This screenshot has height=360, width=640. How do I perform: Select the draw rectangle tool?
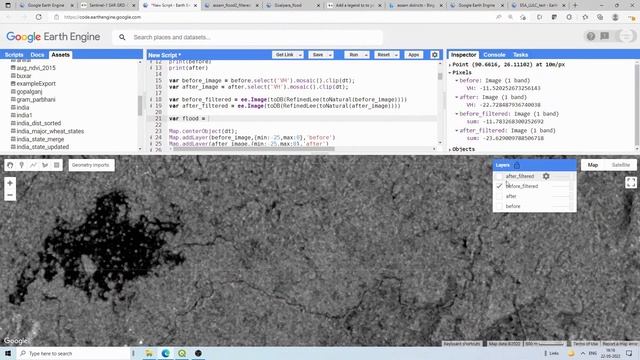click(57, 165)
